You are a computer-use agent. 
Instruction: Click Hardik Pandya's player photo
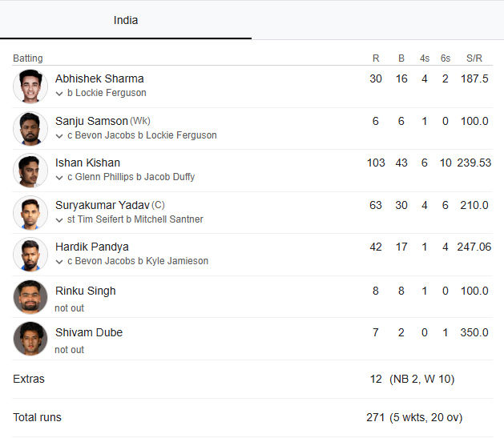pyautogui.click(x=30, y=255)
